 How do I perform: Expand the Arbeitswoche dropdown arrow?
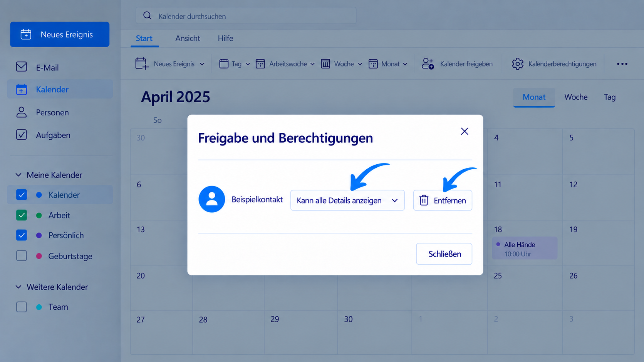[x=312, y=64]
